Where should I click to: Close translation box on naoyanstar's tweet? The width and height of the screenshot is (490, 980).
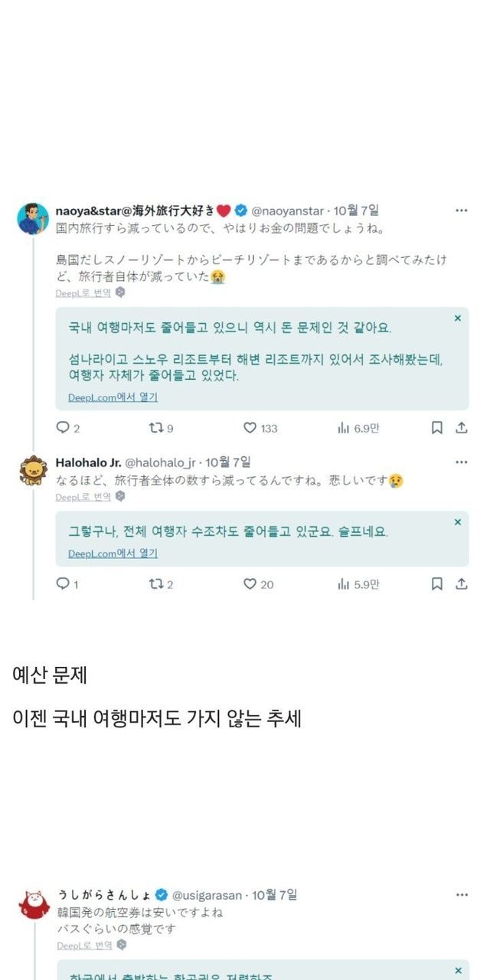[x=458, y=318]
